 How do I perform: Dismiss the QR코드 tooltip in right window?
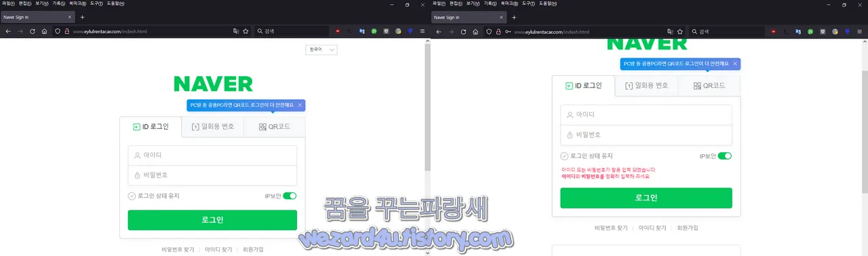pos(735,65)
